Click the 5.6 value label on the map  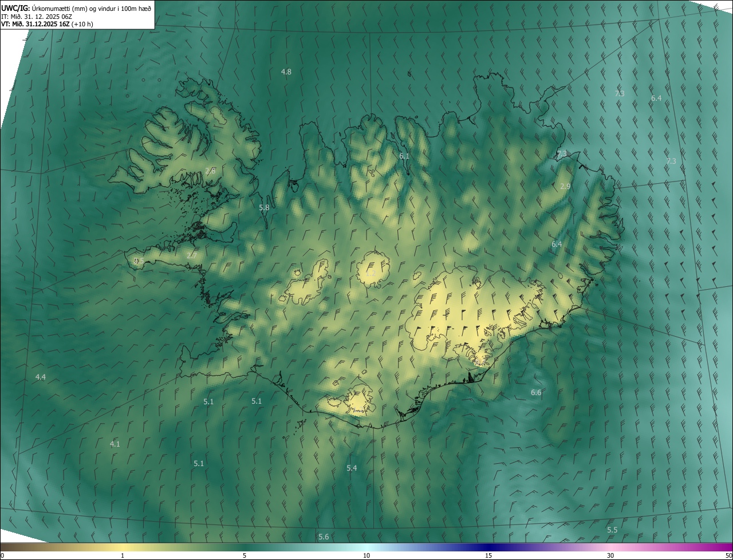click(324, 537)
